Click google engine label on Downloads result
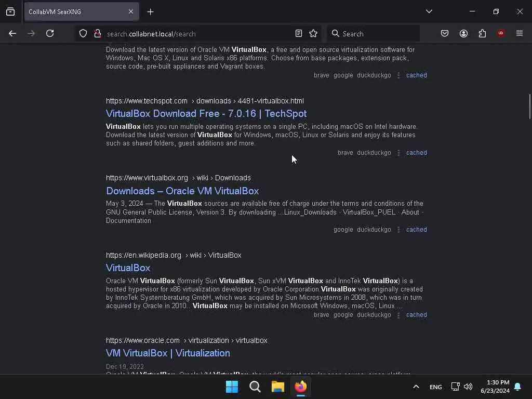532x399 pixels. (343, 230)
